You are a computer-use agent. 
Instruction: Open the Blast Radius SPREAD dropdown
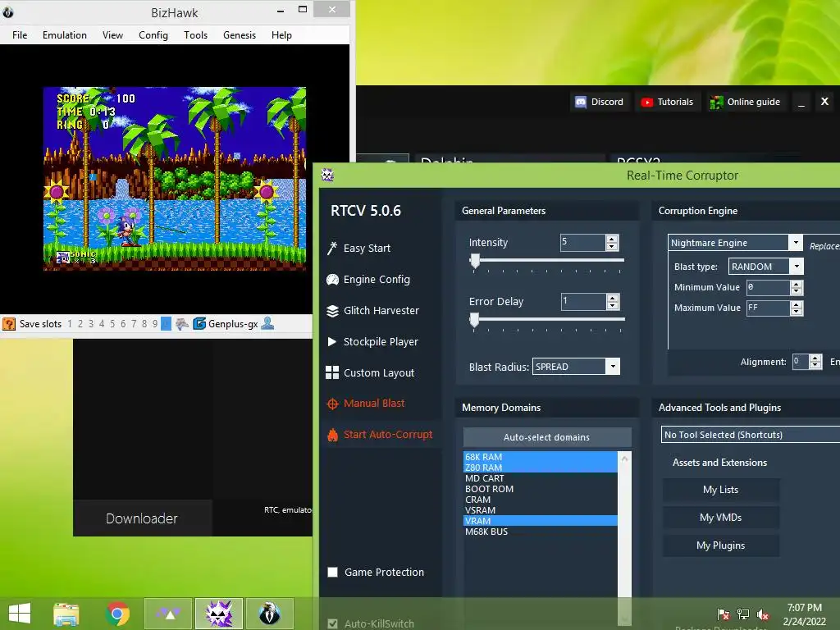pos(613,367)
